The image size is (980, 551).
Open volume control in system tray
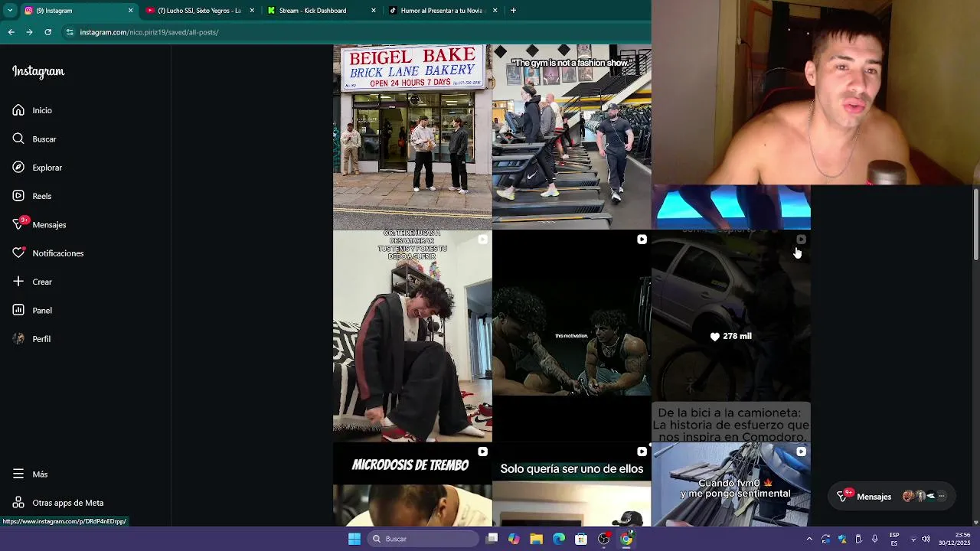pos(926,539)
